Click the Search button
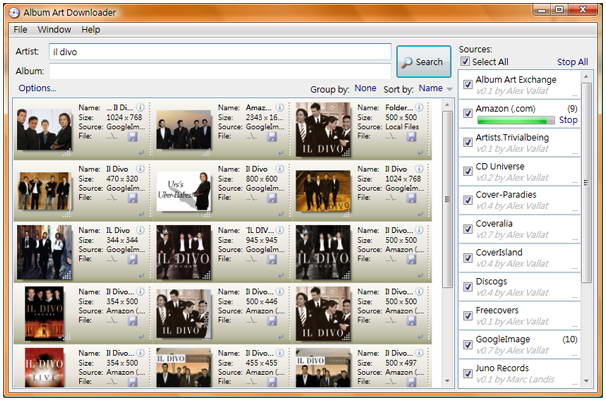The width and height of the screenshot is (606, 401). pyautogui.click(x=424, y=62)
